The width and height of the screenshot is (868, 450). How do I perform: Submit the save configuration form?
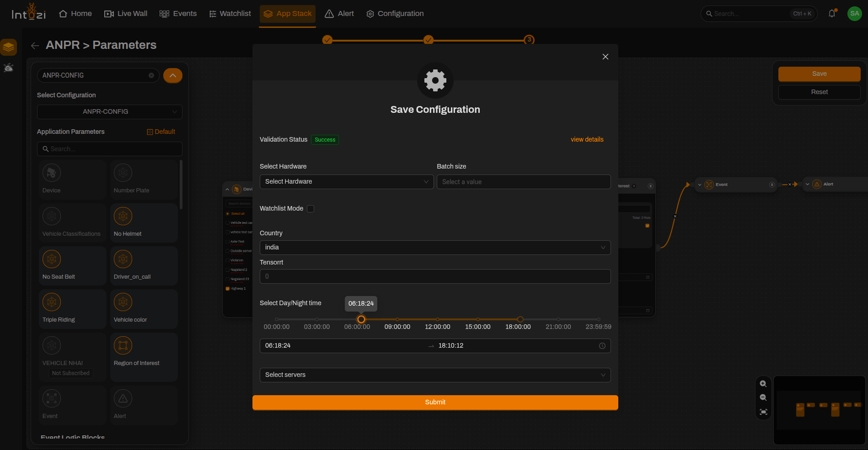point(435,402)
